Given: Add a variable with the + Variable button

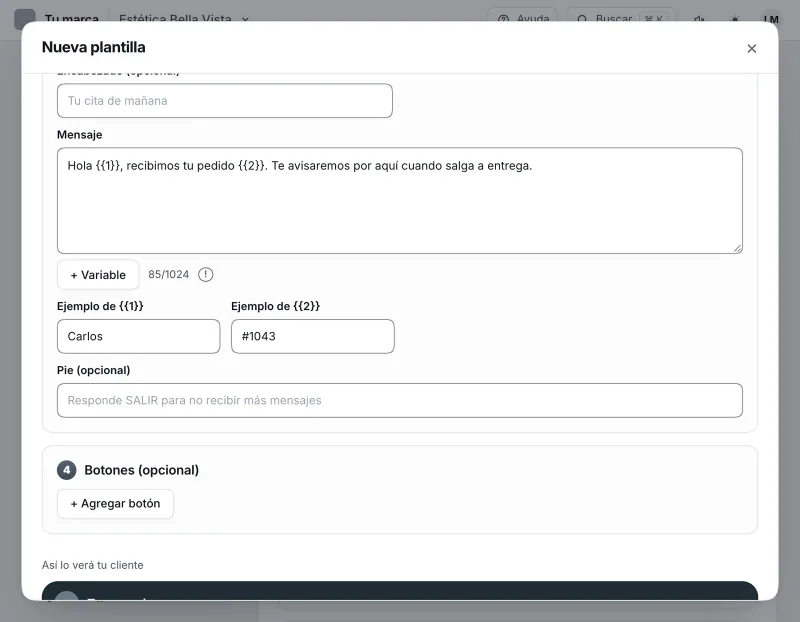Looking at the screenshot, I should [98, 275].
